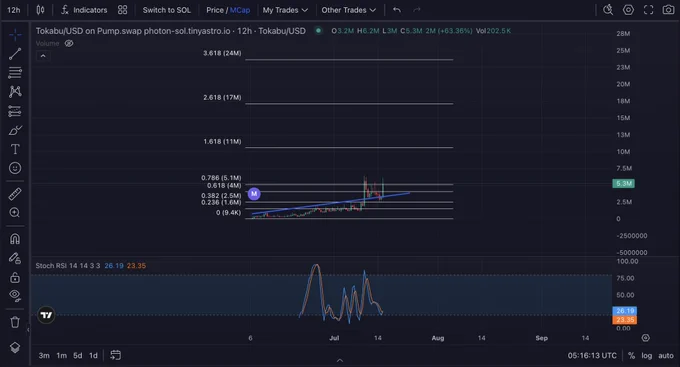Screen dimensions: 680x367
Task: Switch display to Price
Action: click(x=215, y=10)
